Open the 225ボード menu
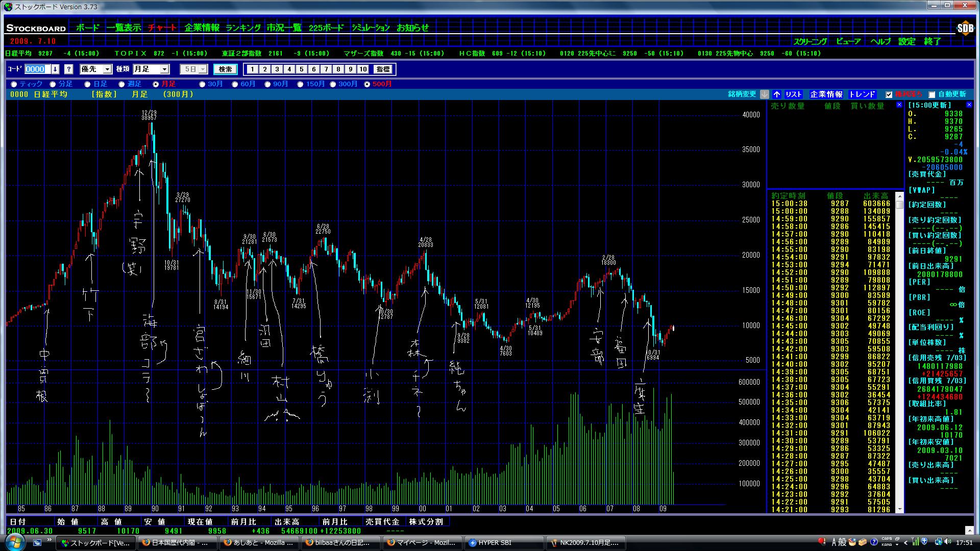The image size is (980, 551). point(326,28)
